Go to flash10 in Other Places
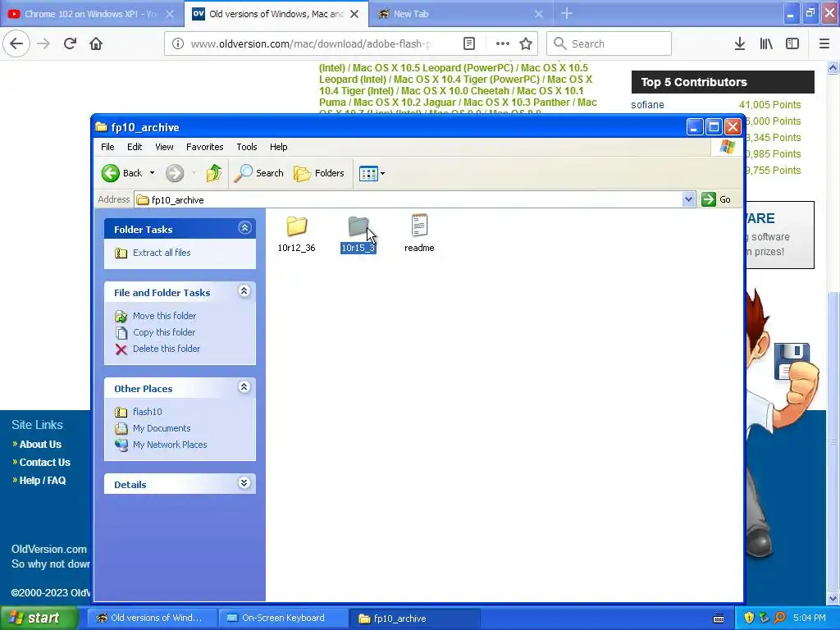The width and height of the screenshot is (840, 630). (x=148, y=412)
